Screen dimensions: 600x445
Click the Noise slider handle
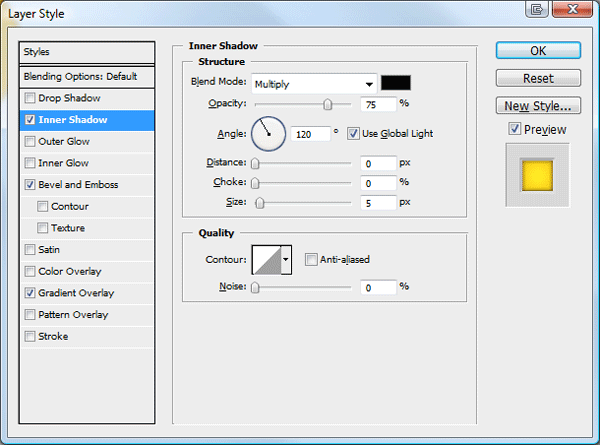[255, 287]
